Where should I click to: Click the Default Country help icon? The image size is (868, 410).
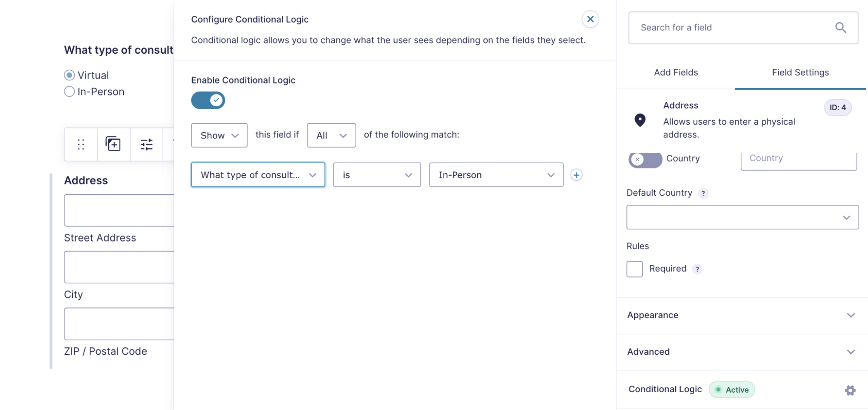pyautogui.click(x=703, y=194)
